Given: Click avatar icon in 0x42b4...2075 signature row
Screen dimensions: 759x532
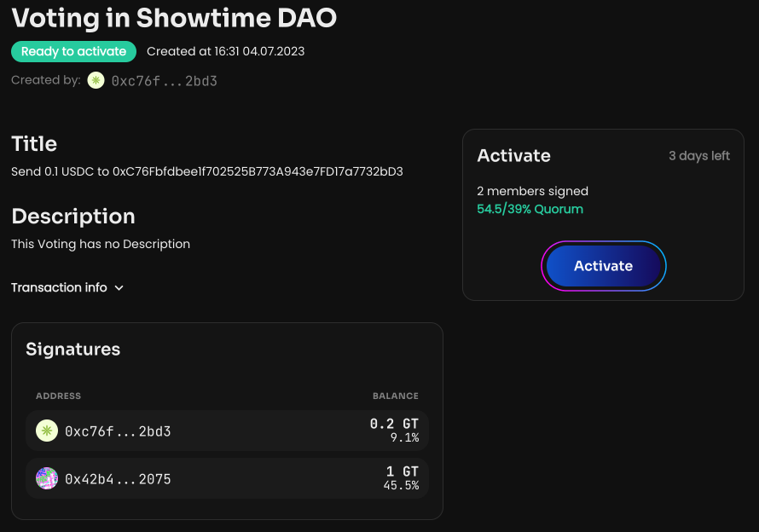Looking at the screenshot, I should [x=47, y=478].
